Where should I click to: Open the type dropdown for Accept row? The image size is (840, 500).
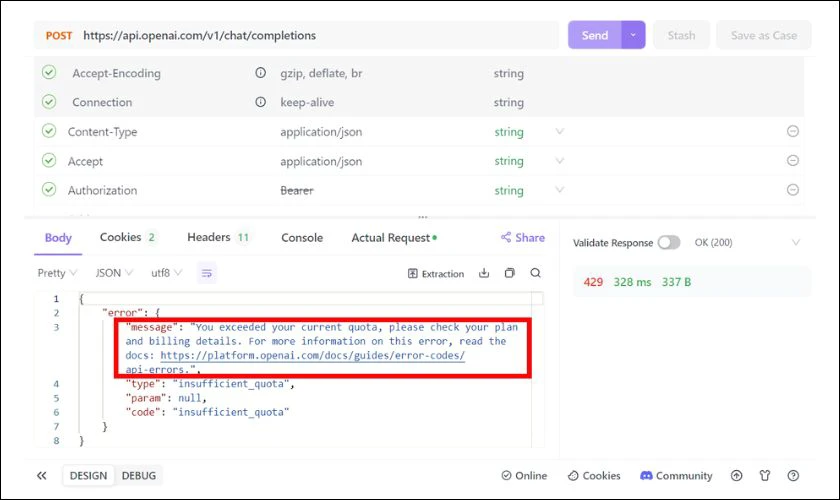pos(560,161)
